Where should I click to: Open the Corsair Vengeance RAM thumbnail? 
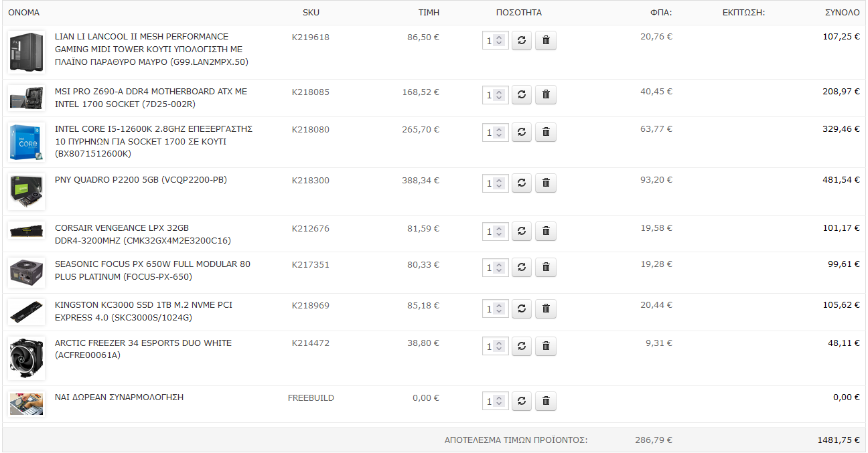click(x=27, y=230)
